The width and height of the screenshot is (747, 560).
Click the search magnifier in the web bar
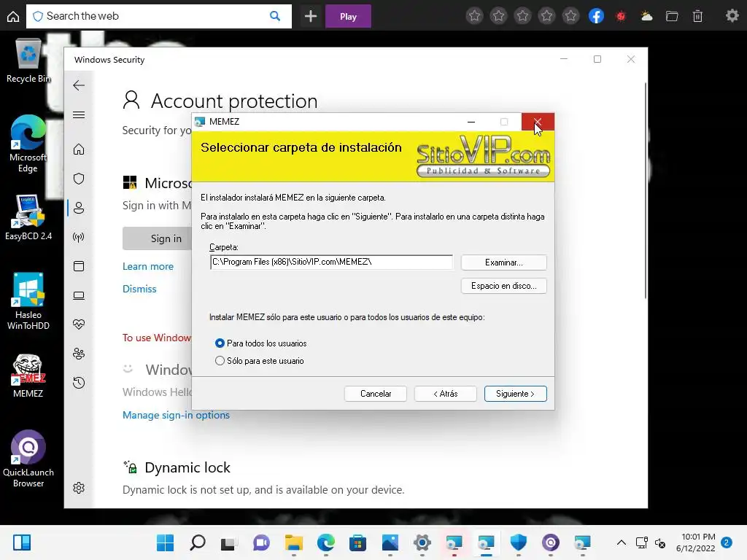point(275,16)
